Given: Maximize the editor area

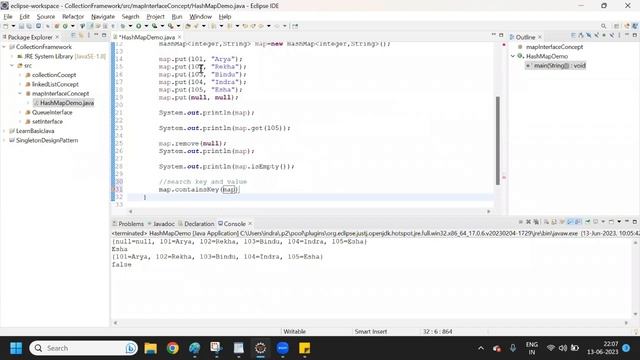Looking at the screenshot, I should (501, 36).
